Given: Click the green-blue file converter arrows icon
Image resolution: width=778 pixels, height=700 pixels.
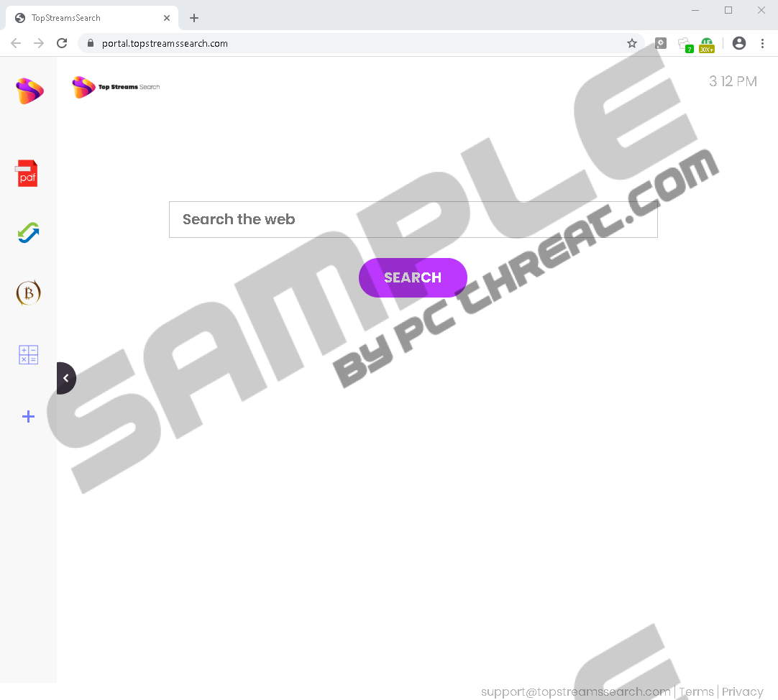Looking at the screenshot, I should [28, 233].
